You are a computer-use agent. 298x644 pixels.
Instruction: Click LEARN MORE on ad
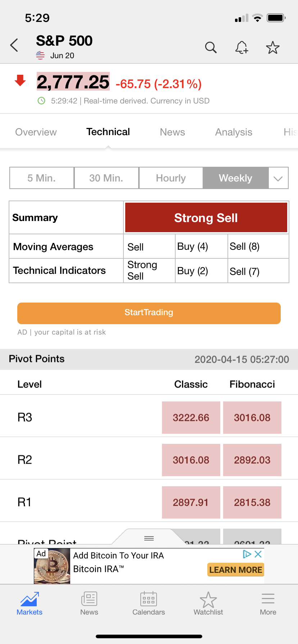(236, 570)
